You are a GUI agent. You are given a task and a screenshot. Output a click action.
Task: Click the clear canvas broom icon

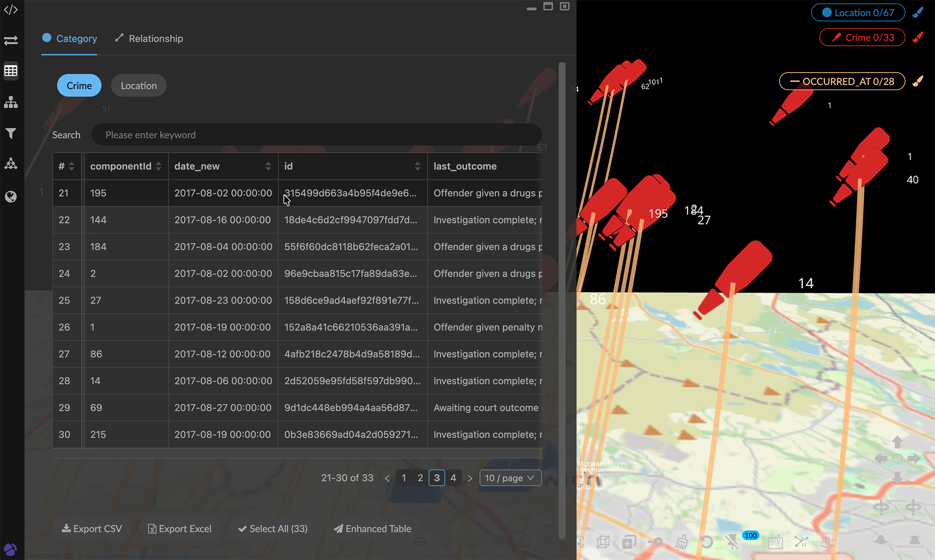click(681, 541)
